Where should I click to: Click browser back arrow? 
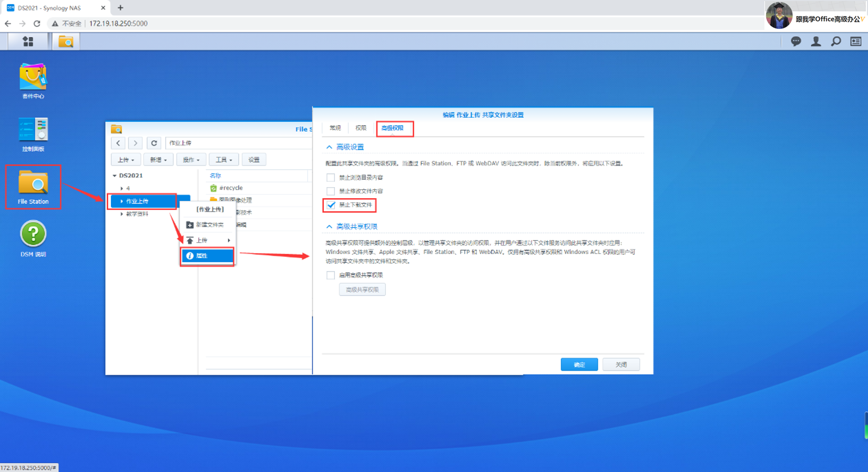(x=8, y=23)
